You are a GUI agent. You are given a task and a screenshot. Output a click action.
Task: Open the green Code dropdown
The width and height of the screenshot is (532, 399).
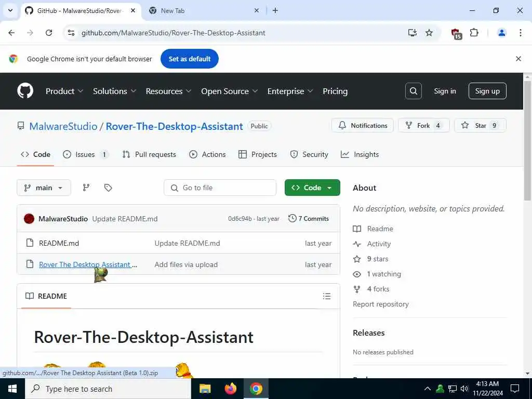[x=312, y=188]
